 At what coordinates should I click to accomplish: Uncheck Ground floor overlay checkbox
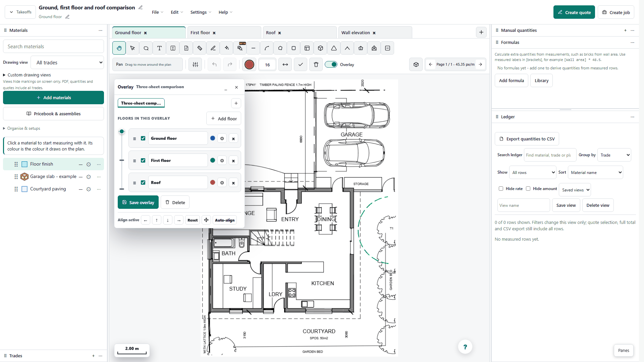click(x=143, y=138)
